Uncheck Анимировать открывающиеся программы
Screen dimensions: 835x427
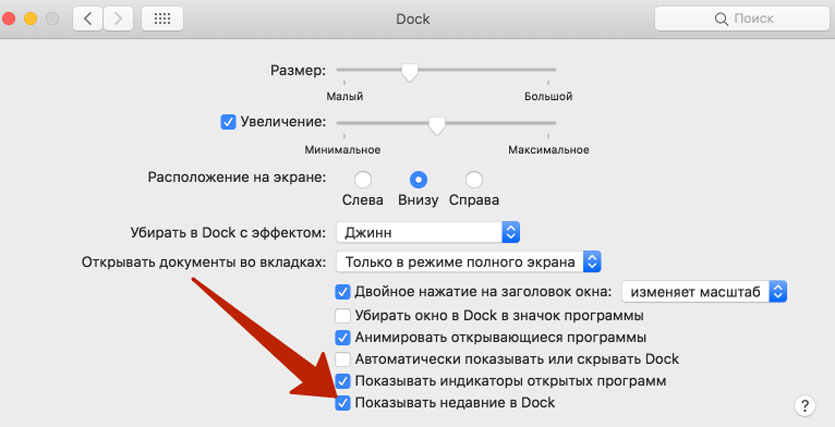(x=343, y=337)
